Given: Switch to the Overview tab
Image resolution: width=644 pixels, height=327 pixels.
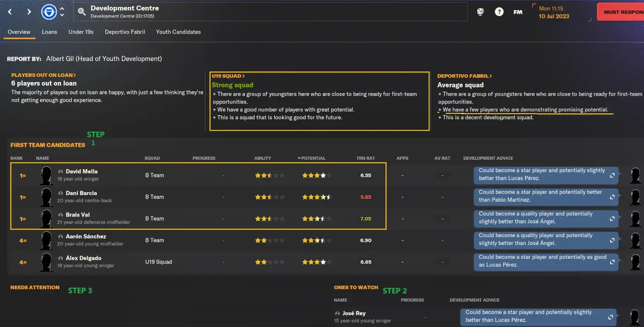Looking at the screenshot, I should tap(19, 32).
